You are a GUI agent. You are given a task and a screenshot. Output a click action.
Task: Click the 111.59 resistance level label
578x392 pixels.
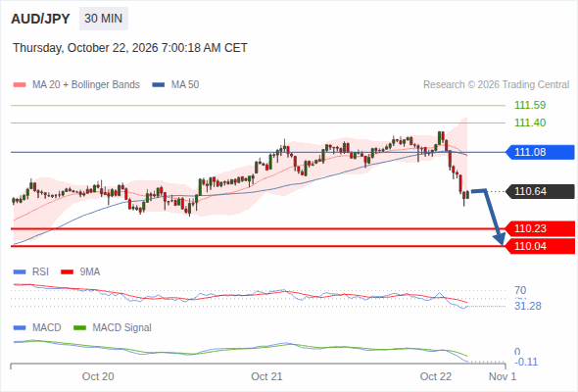pos(530,105)
